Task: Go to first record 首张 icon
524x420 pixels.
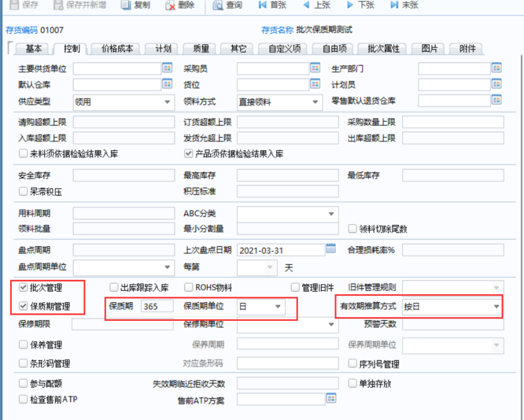Action: [x=262, y=5]
